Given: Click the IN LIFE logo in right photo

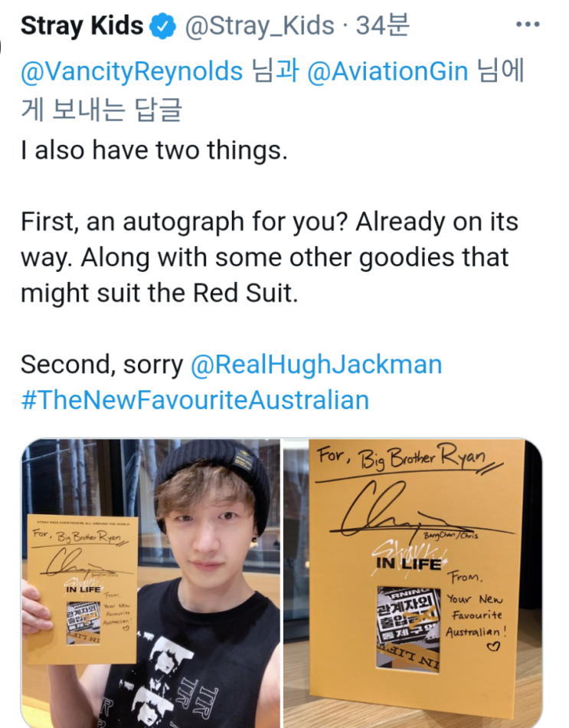Looking at the screenshot, I should (x=408, y=564).
